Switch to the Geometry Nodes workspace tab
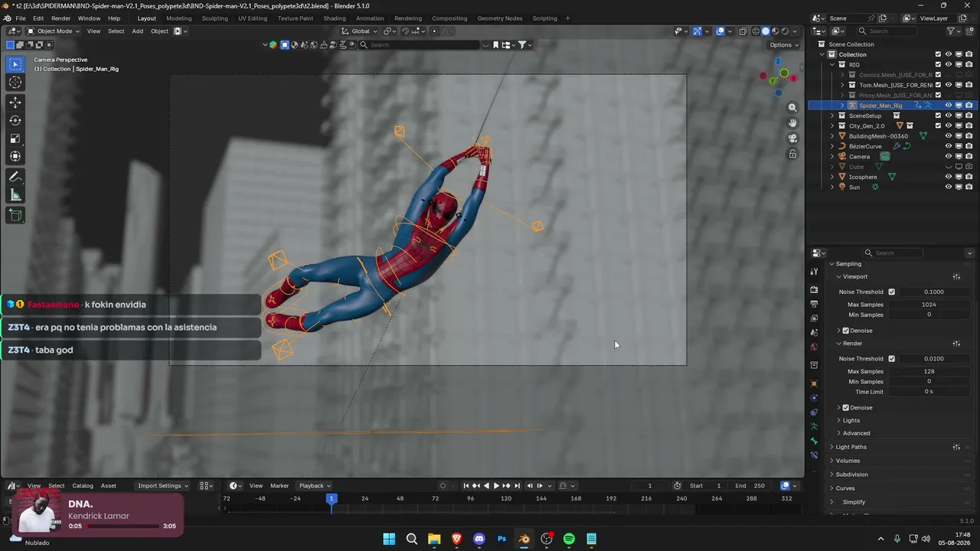Image resolution: width=980 pixels, height=551 pixels. (500, 18)
